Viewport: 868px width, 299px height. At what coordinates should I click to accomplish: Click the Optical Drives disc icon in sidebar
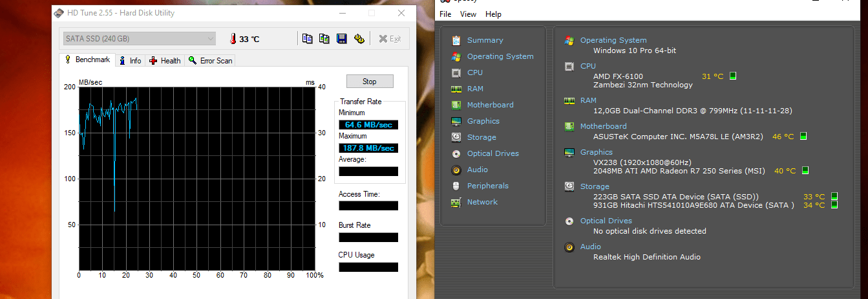click(x=456, y=153)
